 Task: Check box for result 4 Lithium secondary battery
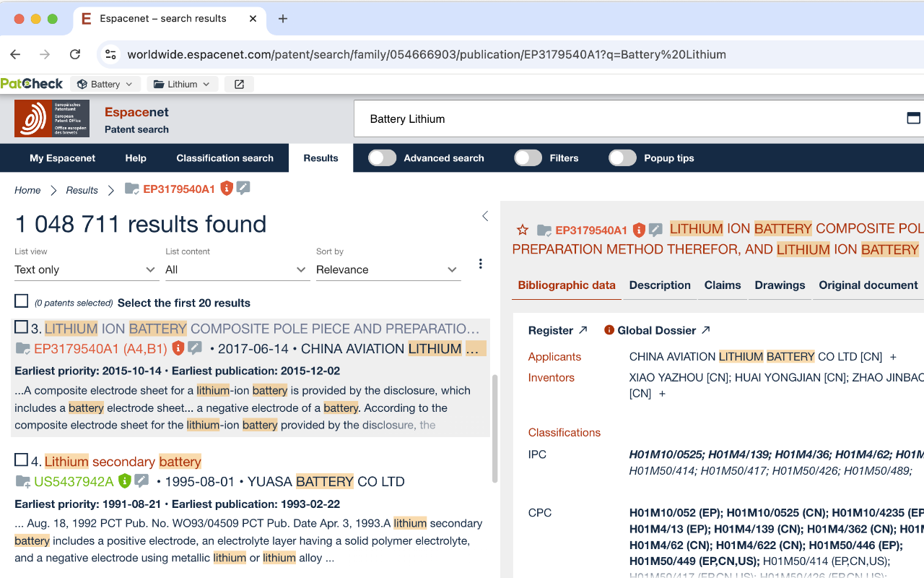22,460
